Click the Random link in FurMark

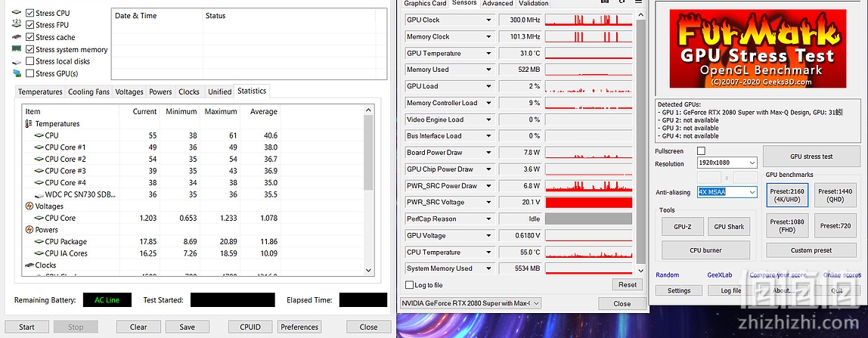coord(667,275)
